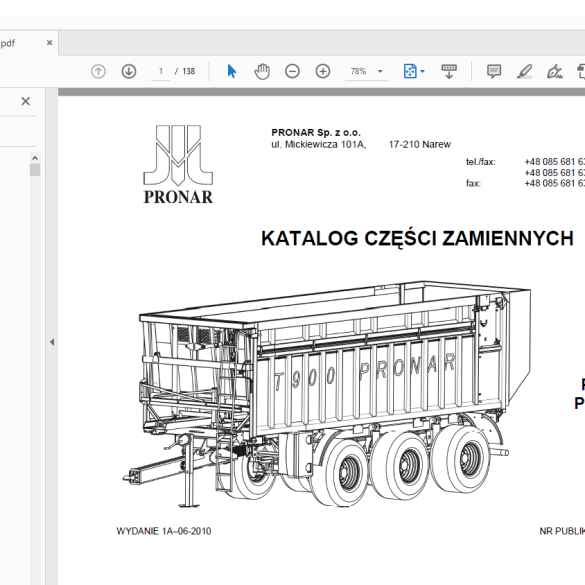Image resolution: width=585 pixels, height=585 pixels.
Task: Add a comment note
Action: point(494,71)
